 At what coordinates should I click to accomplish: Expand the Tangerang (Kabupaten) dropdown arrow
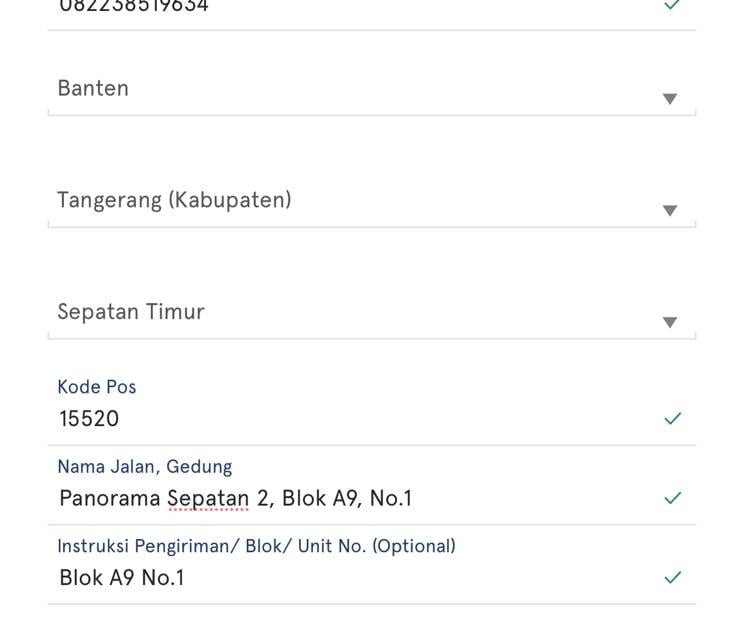click(670, 211)
